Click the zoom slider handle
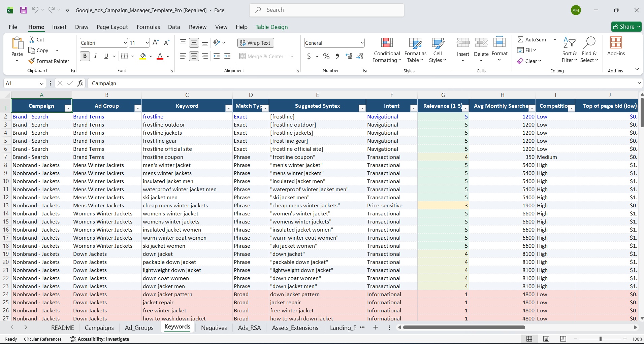644x344 pixels. [x=600, y=339]
